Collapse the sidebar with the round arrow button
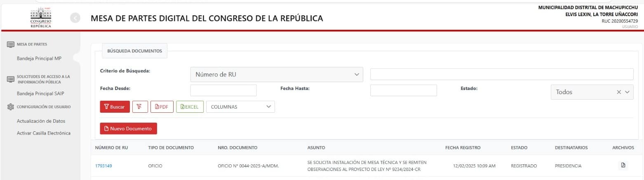Viewport: 644px width, 180px height. (x=75, y=18)
